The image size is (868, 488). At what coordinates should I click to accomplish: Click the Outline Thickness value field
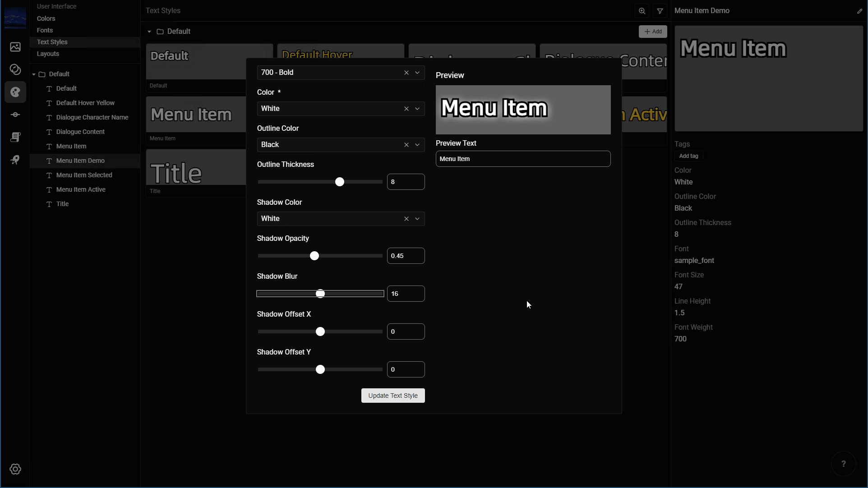pos(406,182)
